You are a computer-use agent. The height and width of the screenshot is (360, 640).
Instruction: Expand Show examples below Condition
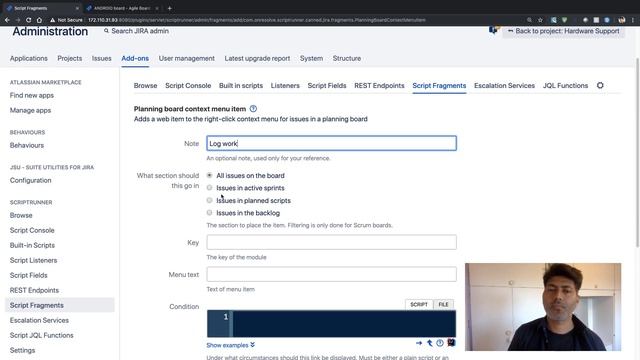(231, 345)
